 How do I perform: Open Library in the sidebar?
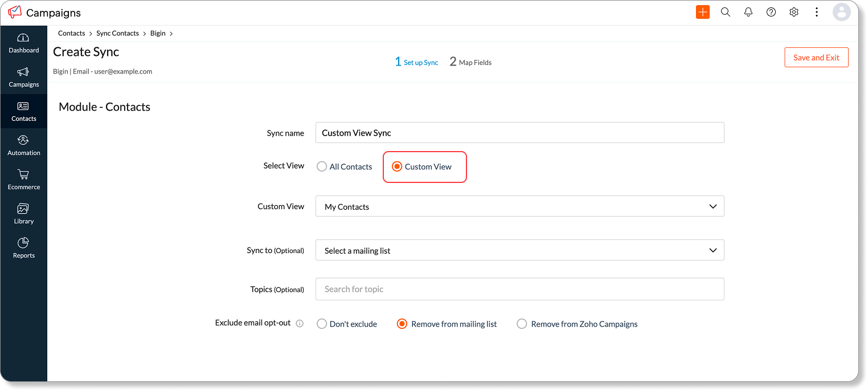point(24,214)
